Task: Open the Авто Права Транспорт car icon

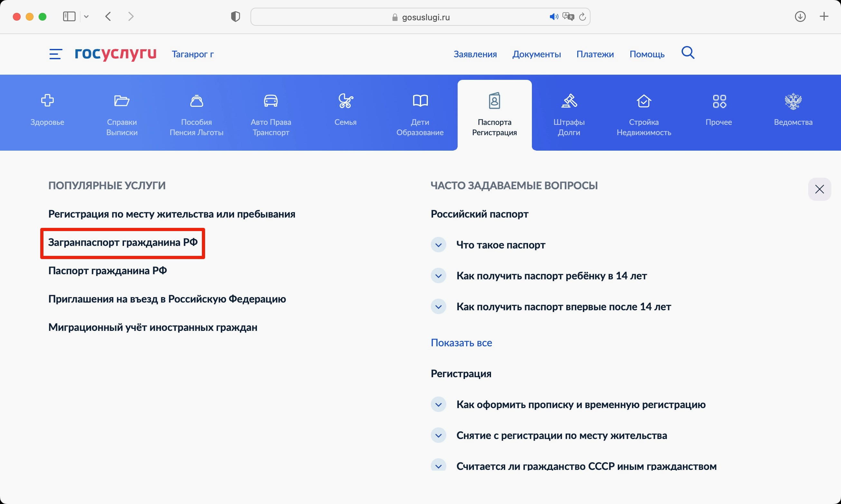Action: (x=271, y=100)
